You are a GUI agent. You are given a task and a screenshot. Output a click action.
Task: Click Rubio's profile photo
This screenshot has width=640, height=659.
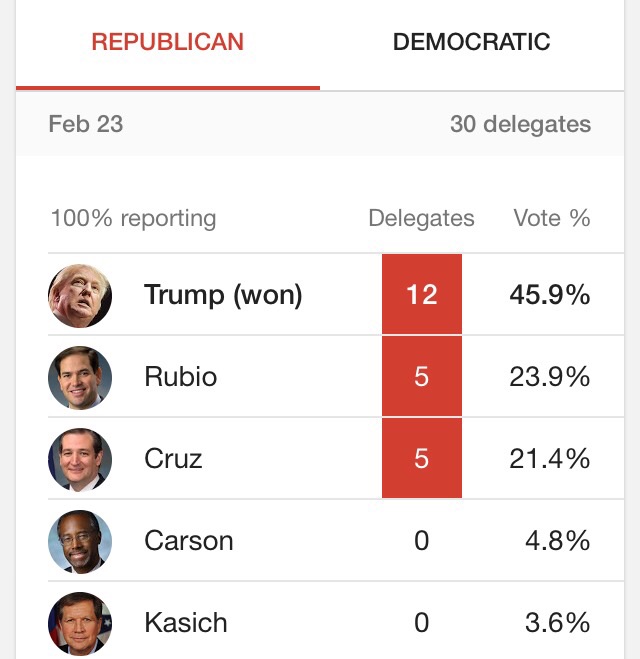tap(80, 377)
